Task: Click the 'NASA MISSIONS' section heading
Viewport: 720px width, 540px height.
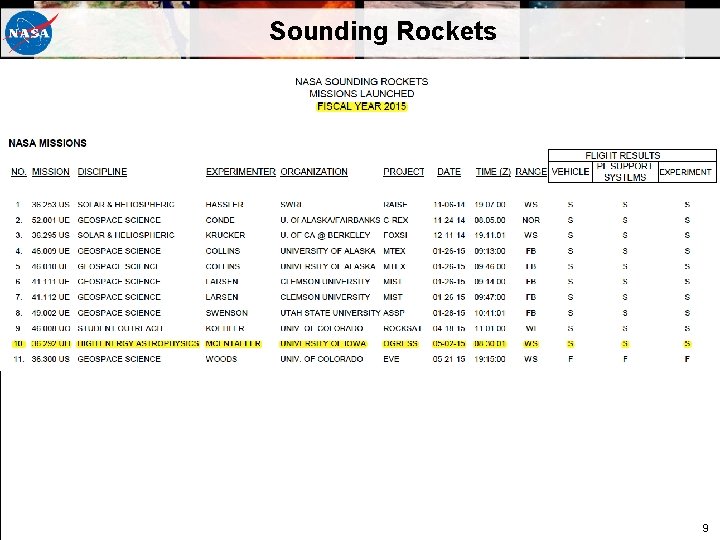Action: [48, 143]
